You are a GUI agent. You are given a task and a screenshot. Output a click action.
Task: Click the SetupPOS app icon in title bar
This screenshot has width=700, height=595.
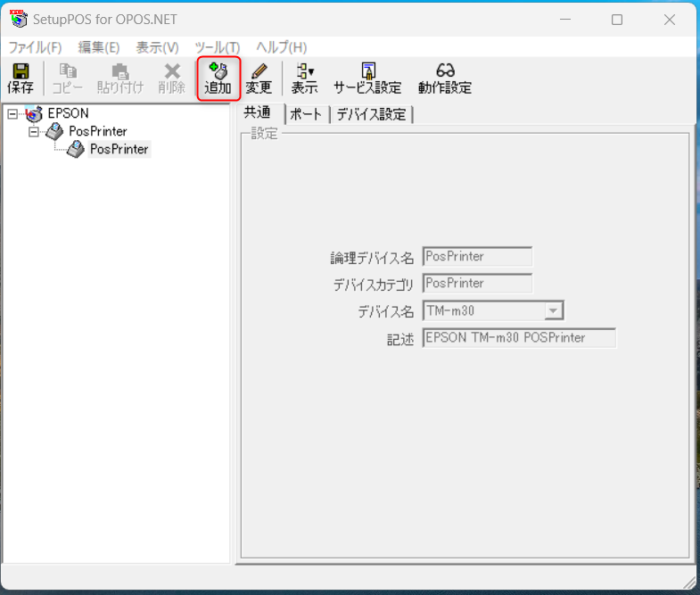[19, 19]
